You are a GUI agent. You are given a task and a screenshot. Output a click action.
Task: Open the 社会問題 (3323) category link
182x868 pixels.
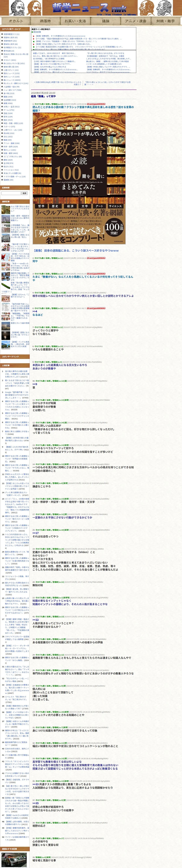pyautogui.click(x=10, y=100)
